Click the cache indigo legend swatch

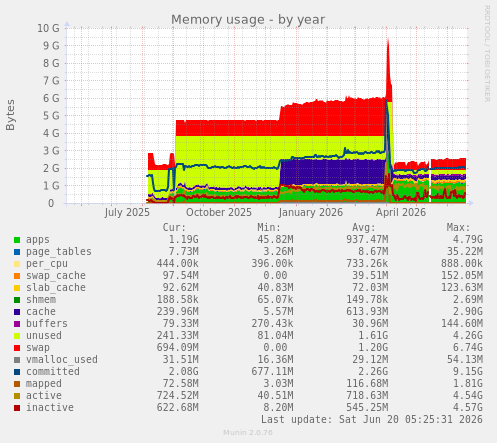pyautogui.click(x=17, y=312)
